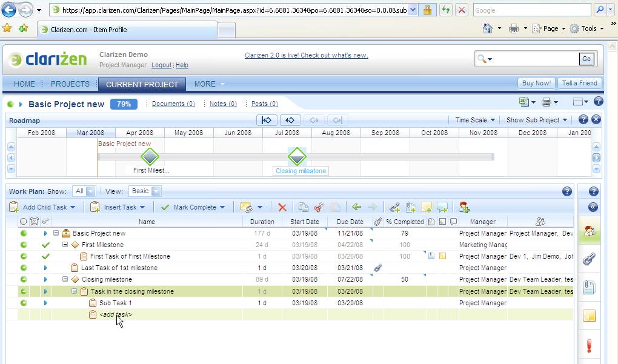Open the Excel export icon
Viewport: 618px width, 364px height.
pos(523,102)
